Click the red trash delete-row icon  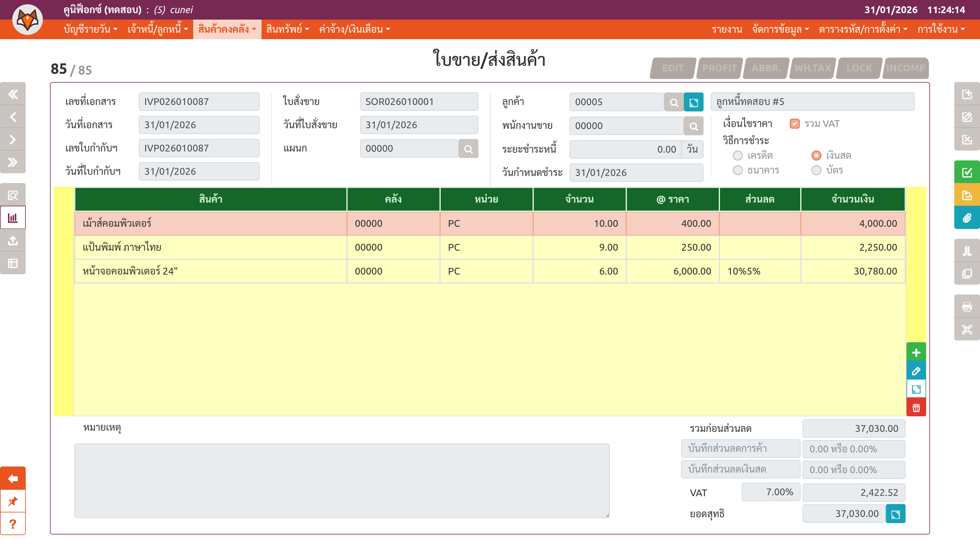click(916, 408)
